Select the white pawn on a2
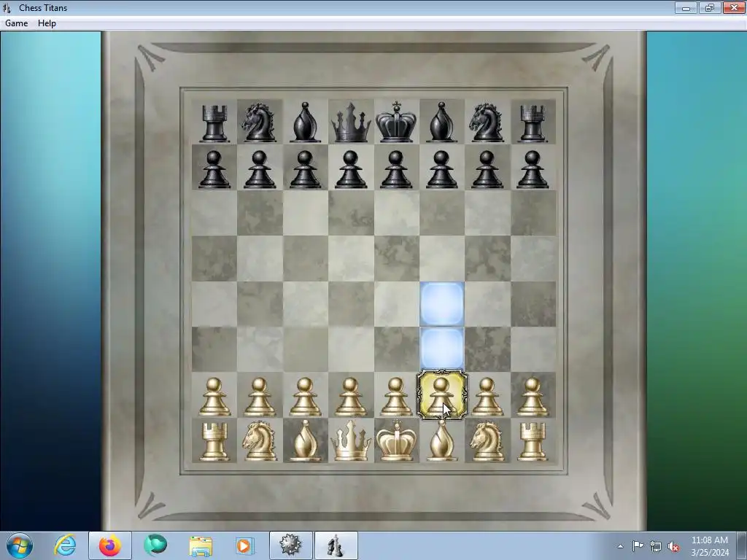Image resolution: width=747 pixels, height=560 pixels. (214, 396)
